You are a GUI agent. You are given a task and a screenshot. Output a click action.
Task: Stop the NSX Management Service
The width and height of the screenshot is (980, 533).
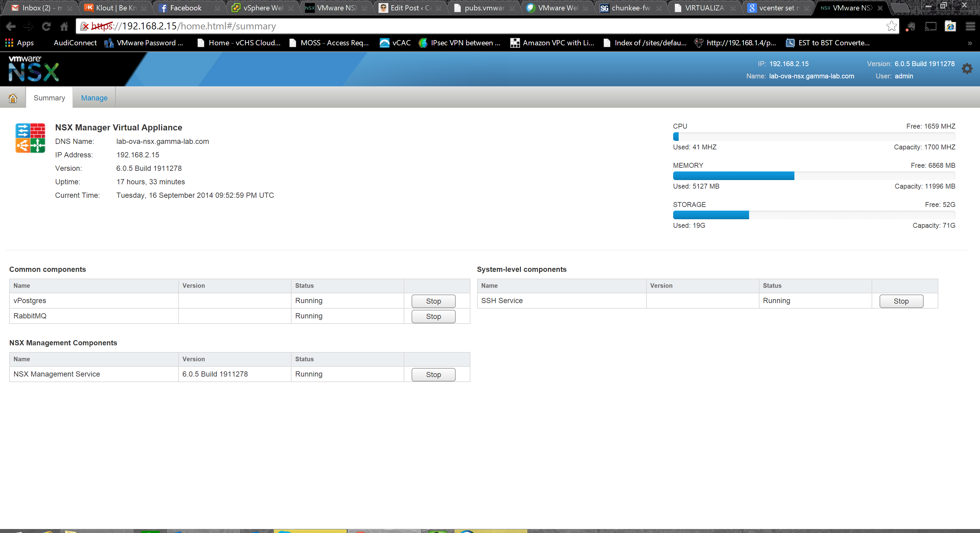coord(433,375)
